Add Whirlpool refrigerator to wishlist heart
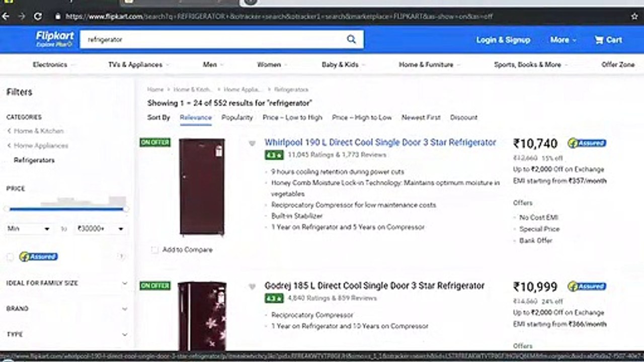The width and height of the screenshot is (644, 362). [x=252, y=143]
